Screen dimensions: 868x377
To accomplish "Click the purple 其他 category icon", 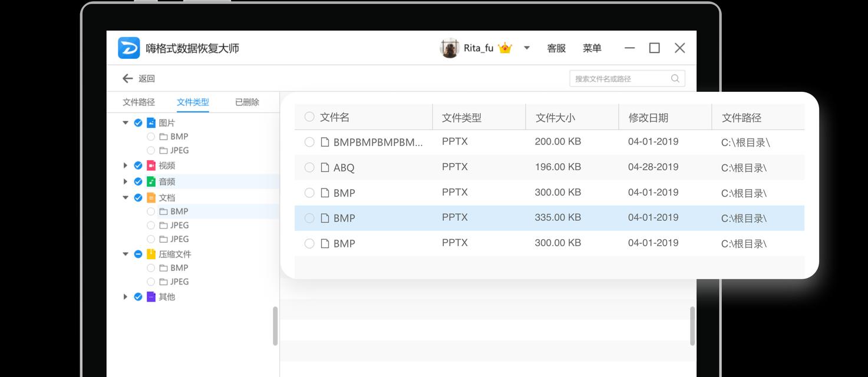I will [151, 297].
